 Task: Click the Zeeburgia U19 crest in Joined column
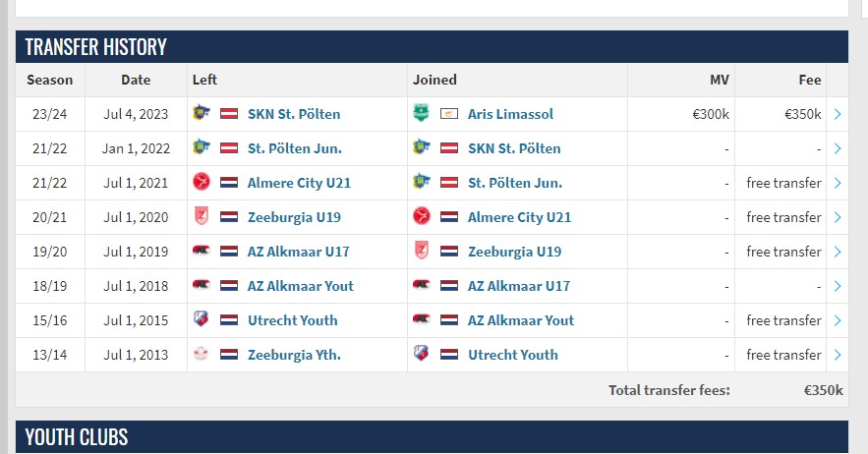(x=422, y=251)
